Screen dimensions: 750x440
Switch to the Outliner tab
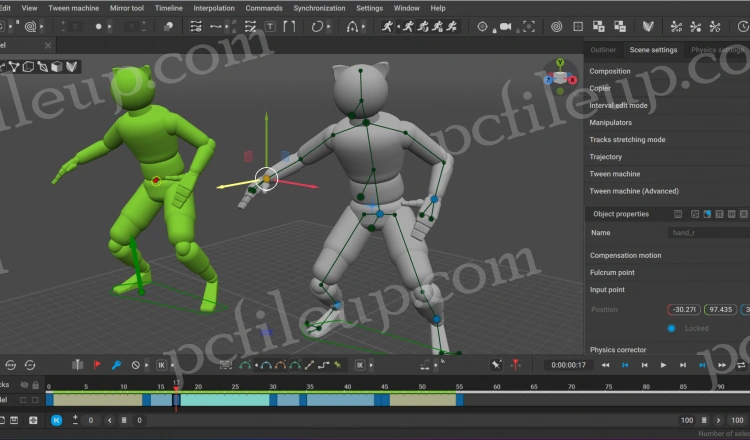[x=603, y=49]
